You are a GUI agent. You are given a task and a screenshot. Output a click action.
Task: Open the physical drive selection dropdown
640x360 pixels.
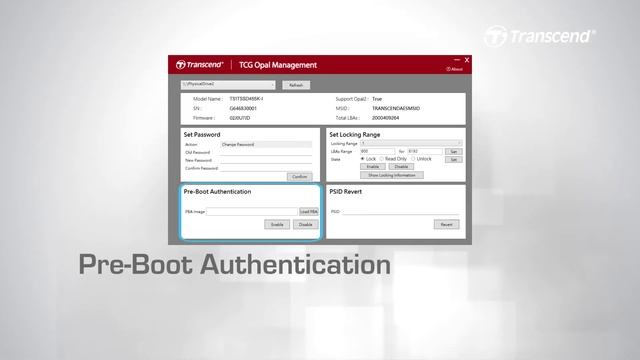228,84
